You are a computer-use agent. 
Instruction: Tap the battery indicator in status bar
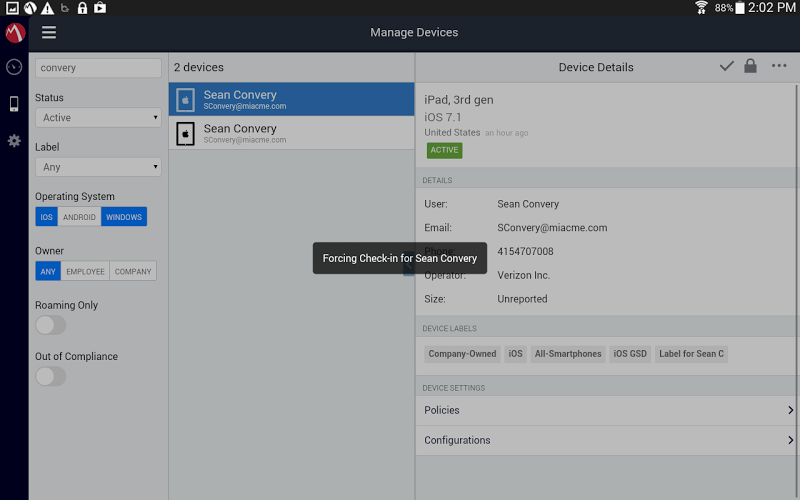(740, 8)
